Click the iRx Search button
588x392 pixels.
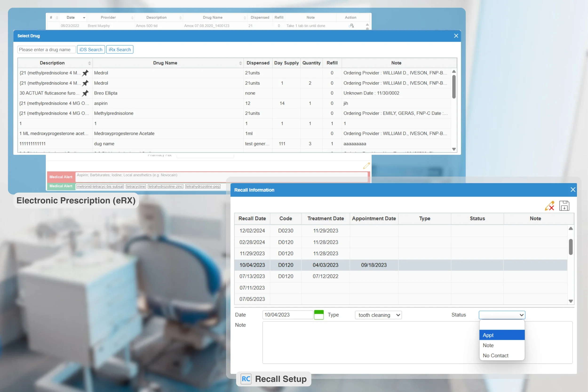(119, 49)
